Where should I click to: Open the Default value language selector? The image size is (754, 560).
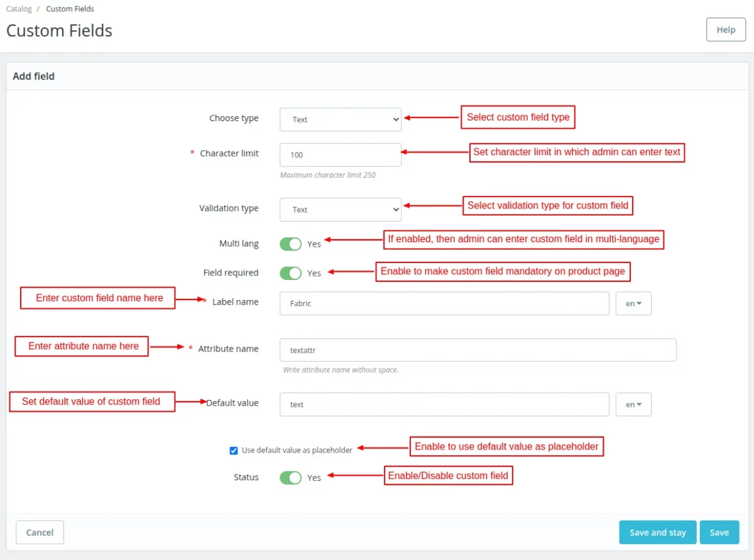point(633,404)
